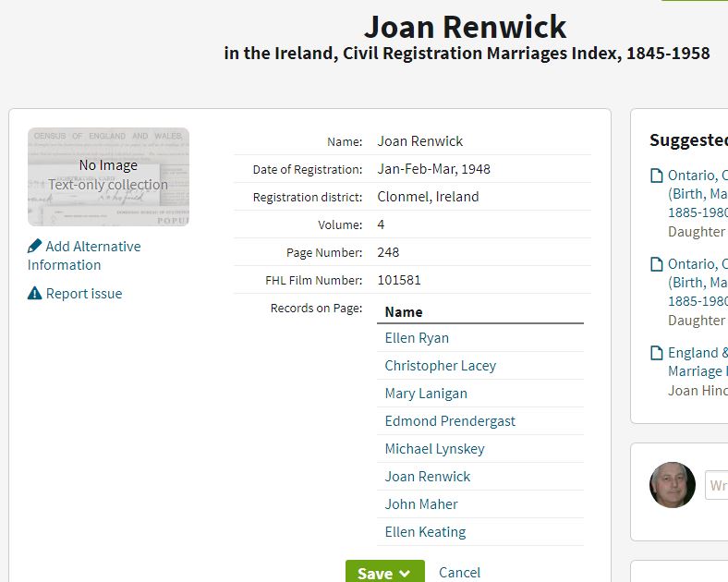This screenshot has width=728, height=582.
Task: Open Christopher Lacey record on page
Action: coord(440,366)
